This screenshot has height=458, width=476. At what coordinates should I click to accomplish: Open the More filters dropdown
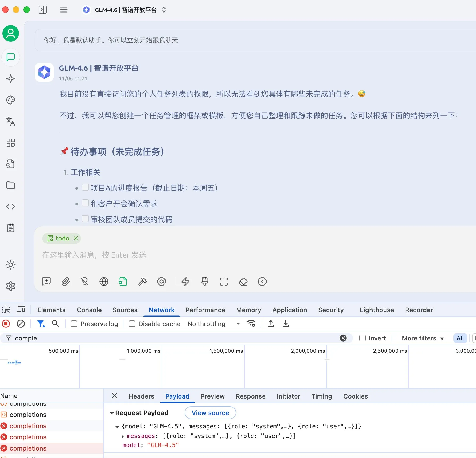pos(422,338)
